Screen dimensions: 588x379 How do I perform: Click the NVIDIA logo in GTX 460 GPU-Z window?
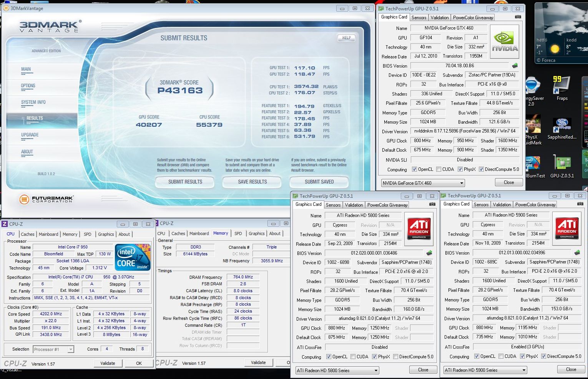[x=505, y=41]
